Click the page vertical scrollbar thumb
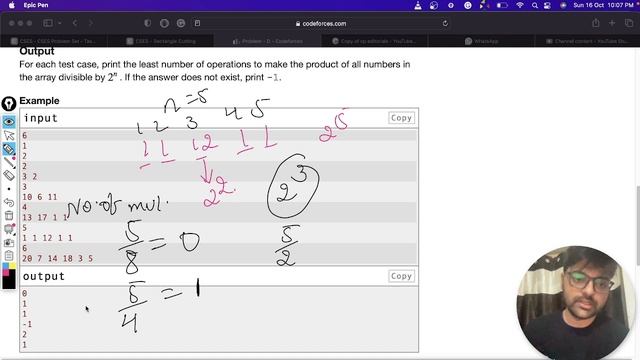Viewport: 640px width, 360px height. pos(638,225)
